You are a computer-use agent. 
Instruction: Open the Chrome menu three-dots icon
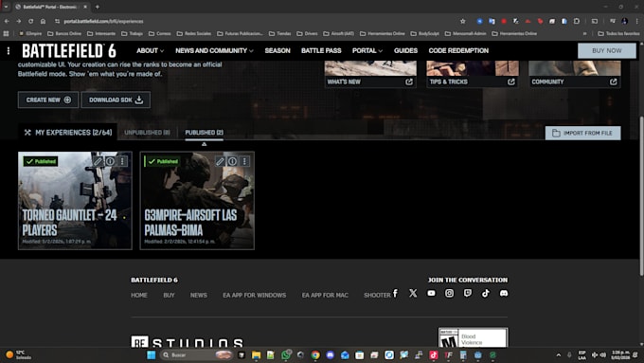point(637,22)
